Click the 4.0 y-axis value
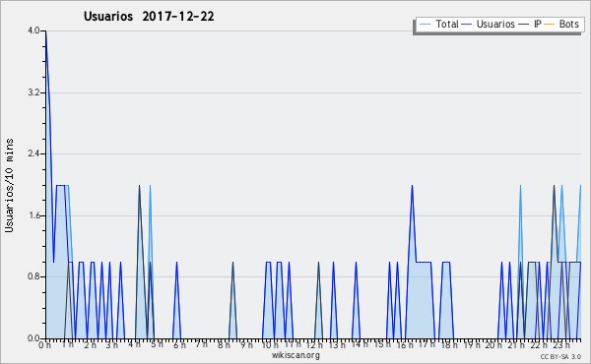Screen dimensions: 591x364 click(x=33, y=30)
